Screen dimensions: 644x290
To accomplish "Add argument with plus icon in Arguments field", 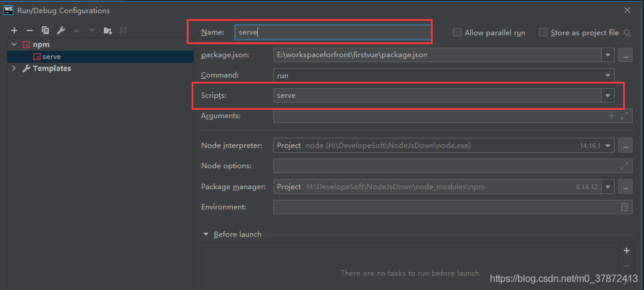I will pos(612,116).
